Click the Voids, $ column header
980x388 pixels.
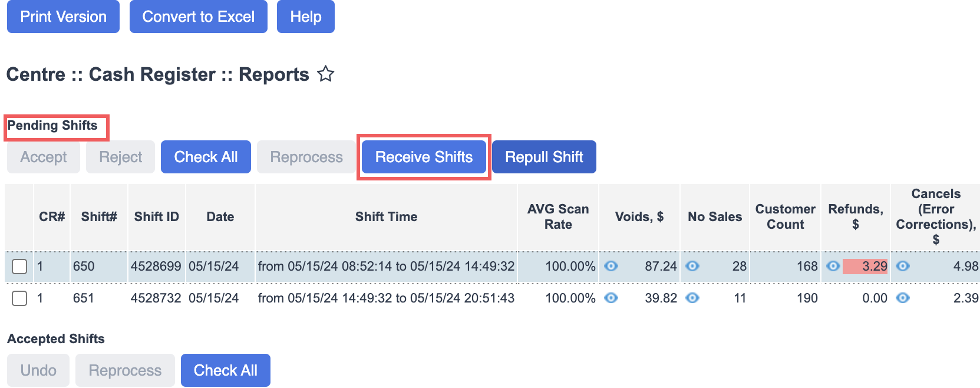(639, 217)
